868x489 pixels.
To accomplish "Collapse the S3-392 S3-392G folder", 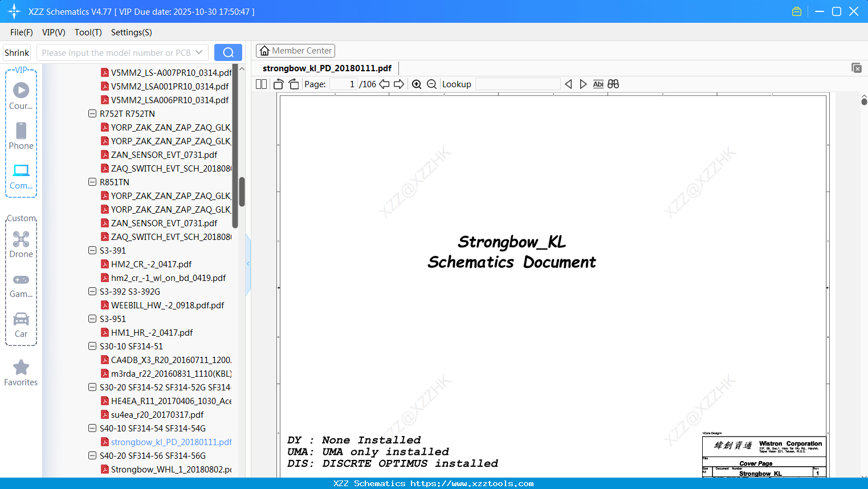I will click(92, 291).
